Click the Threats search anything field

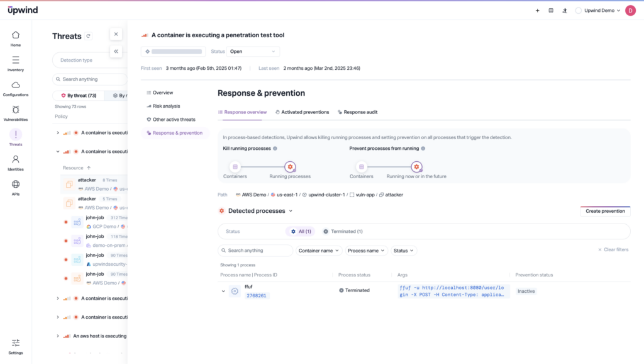tap(90, 79)
